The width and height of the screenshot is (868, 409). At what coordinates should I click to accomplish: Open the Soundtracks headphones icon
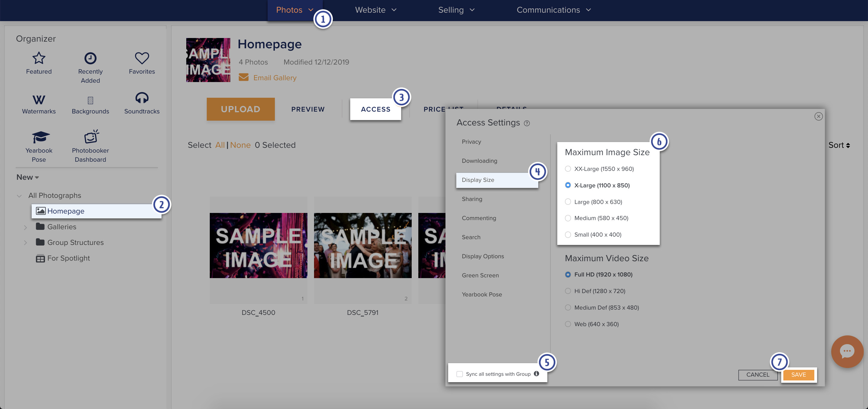coord(142,98)
